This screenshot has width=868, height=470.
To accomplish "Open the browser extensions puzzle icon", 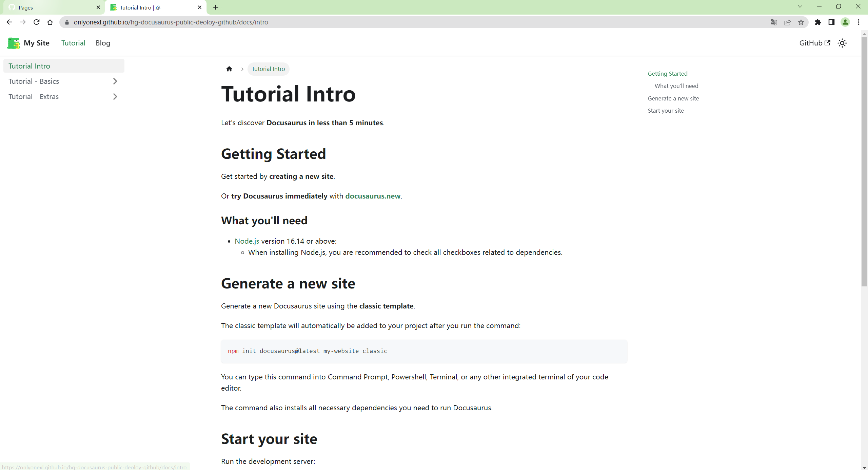I will (818, 22).
